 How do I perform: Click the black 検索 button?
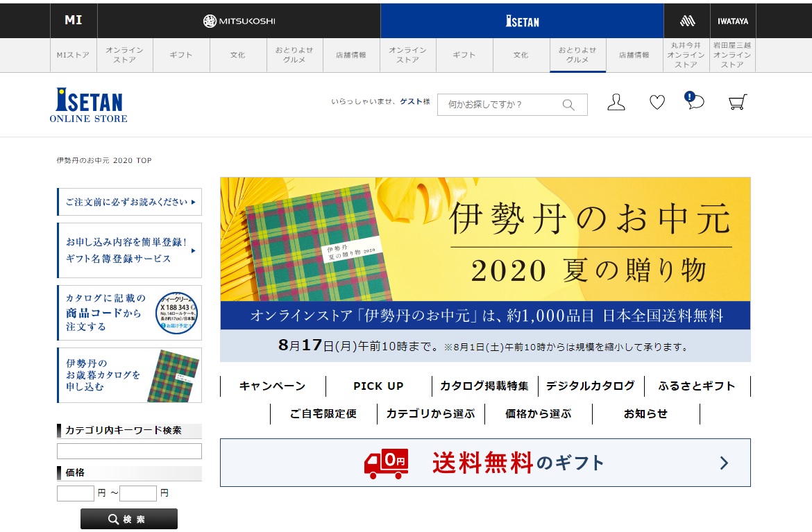point(129,519)
